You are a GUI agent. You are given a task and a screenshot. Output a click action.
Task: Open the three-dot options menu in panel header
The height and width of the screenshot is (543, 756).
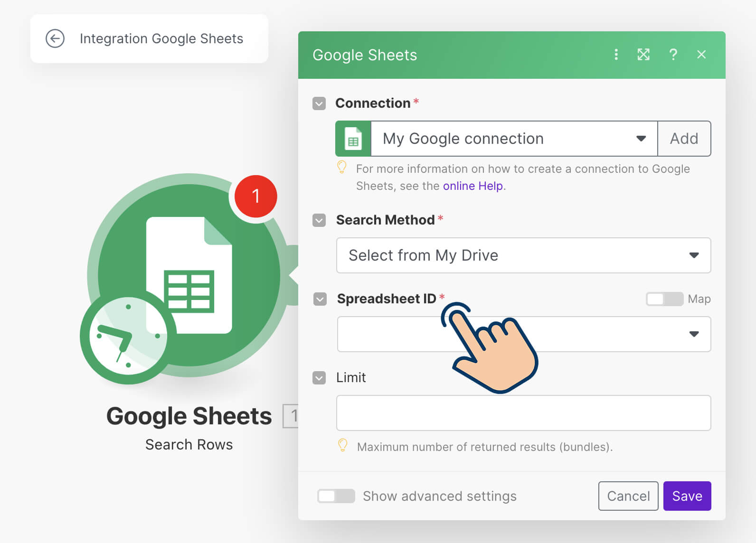point(616,55)
